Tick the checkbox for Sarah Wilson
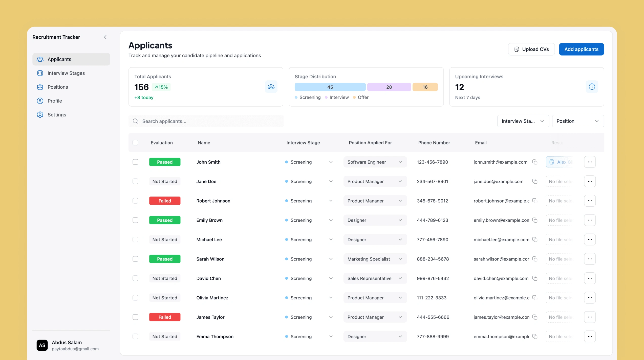The image size is (644, 360). coord(135,259)
